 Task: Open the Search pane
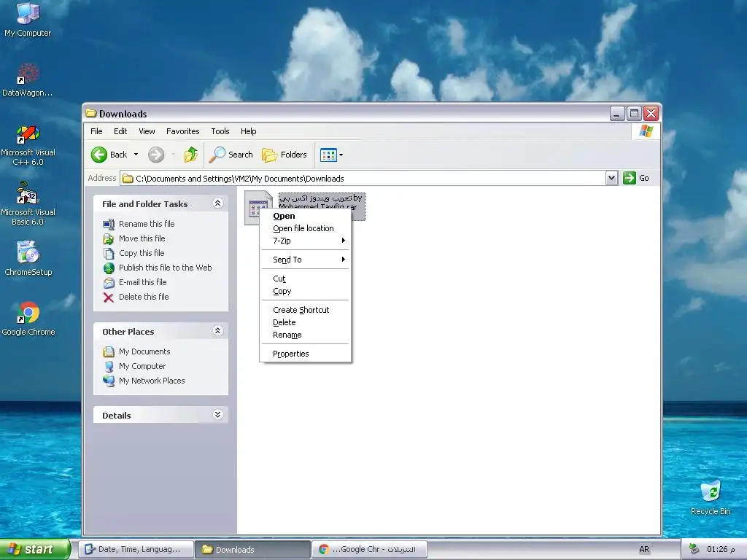231,155
